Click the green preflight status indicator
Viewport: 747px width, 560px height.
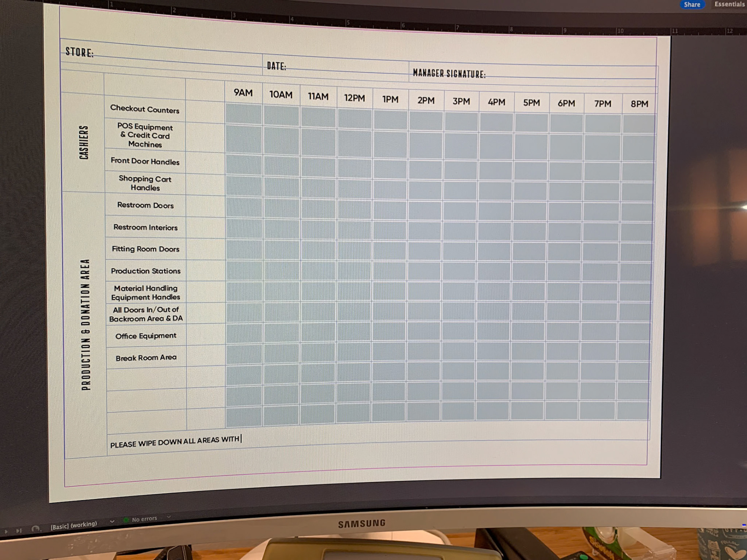[126, 520]
